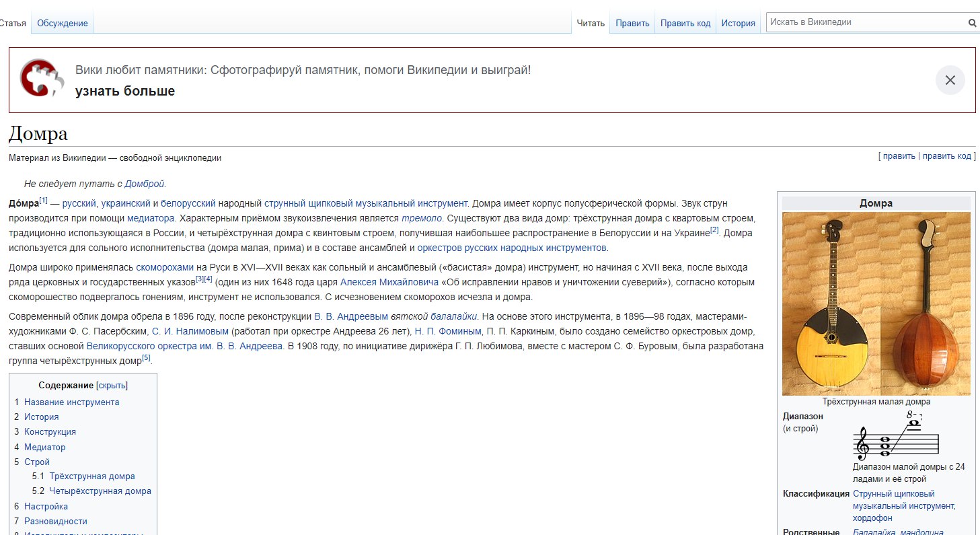
Task: Open infobox «Струнный щипковый музыкальный инструмент» link
Action: click(x=904, y=499)
